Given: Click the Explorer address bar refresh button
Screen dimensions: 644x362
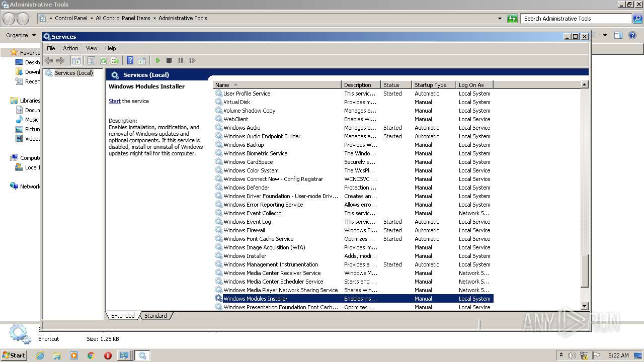Looking at the screenshot, I should tap(512, 19).
